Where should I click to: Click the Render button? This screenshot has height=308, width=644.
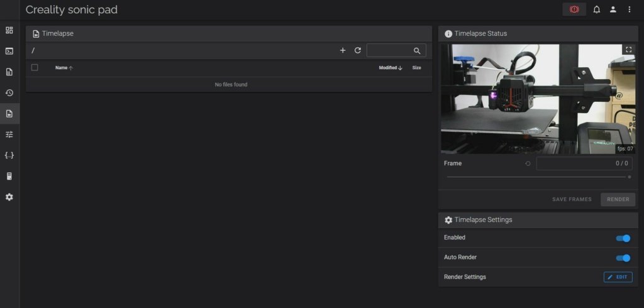coord(618,200)
